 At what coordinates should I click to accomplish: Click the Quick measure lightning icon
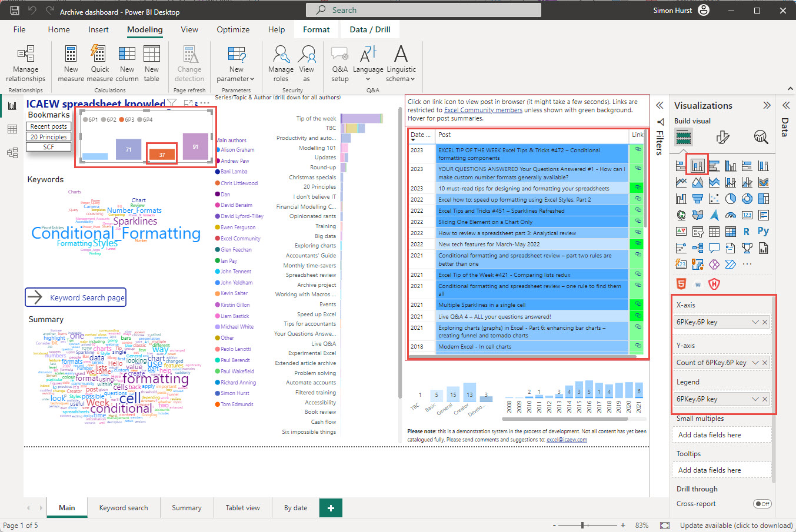(99, 63)
